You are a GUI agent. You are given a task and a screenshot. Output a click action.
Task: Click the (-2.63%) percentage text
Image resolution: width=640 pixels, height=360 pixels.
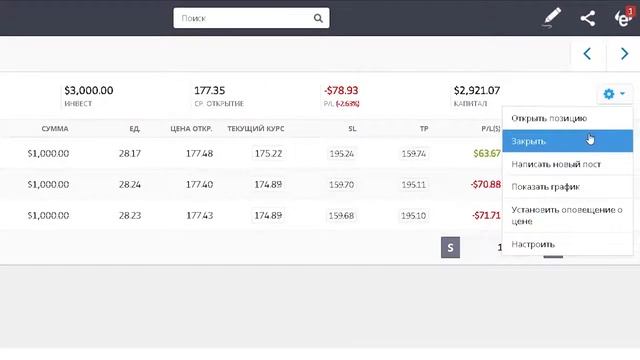(348, 104)
